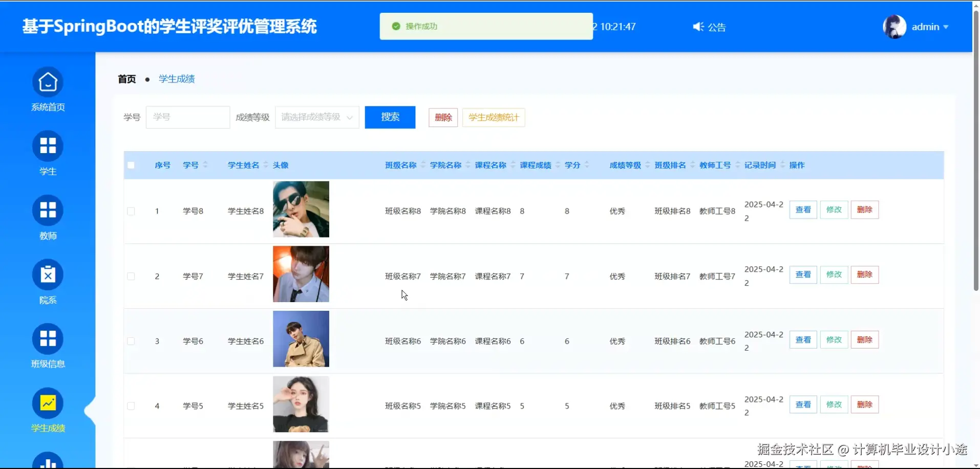980x469 pixels.
Task: Open the 教师 sidebar icon
Action: coord(48,210)
